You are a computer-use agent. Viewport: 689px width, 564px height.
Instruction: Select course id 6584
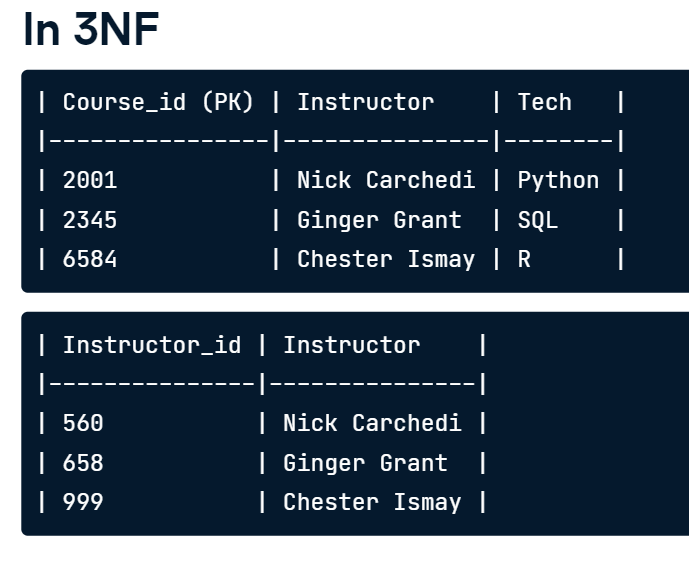pyautogui.click(x=90, y=259)
